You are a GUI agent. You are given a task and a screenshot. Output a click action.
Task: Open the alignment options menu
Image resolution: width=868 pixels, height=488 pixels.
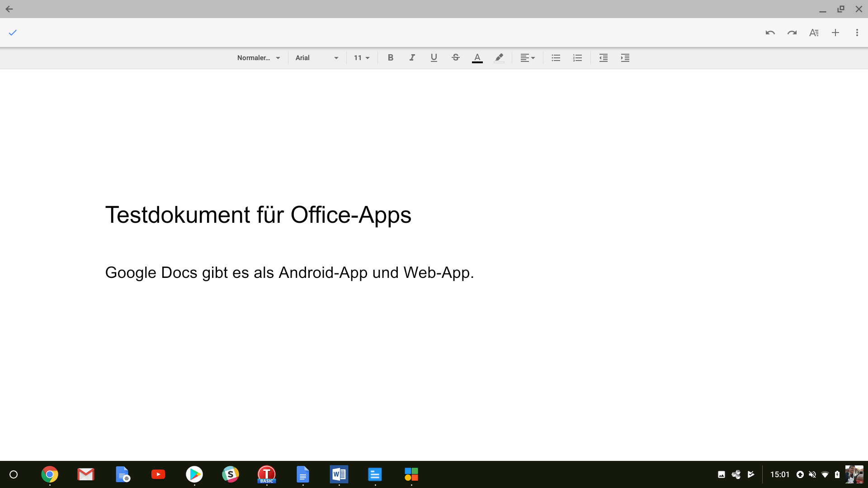point(527,58)
